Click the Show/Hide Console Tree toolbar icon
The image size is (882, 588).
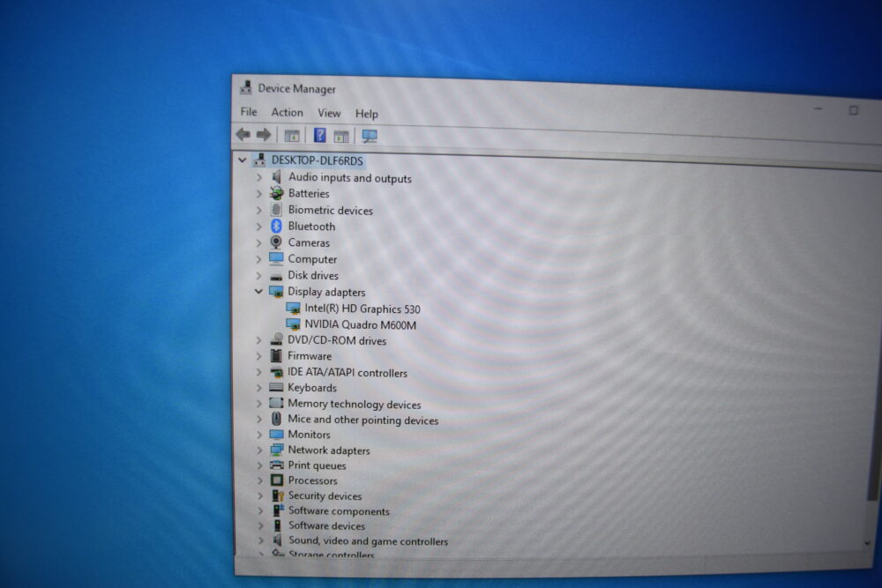(291, 136)
